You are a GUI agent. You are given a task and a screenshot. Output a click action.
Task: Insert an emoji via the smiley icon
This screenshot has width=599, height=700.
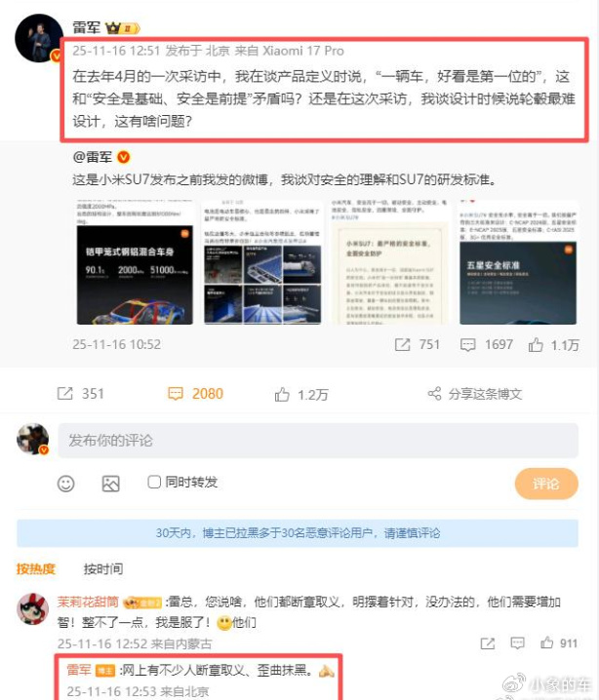(x=66, y=484)
